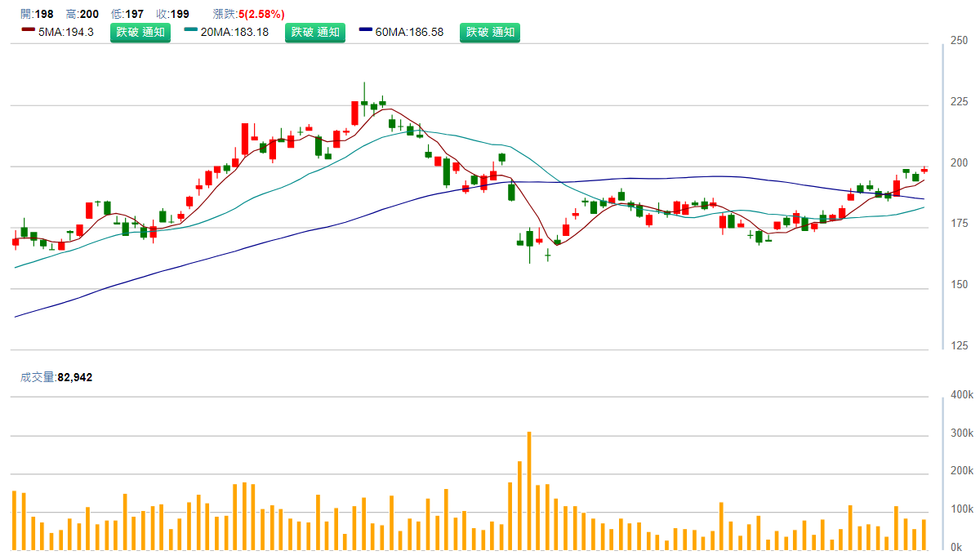Select the 20MA:183.18 legend label

coord(234,33)
